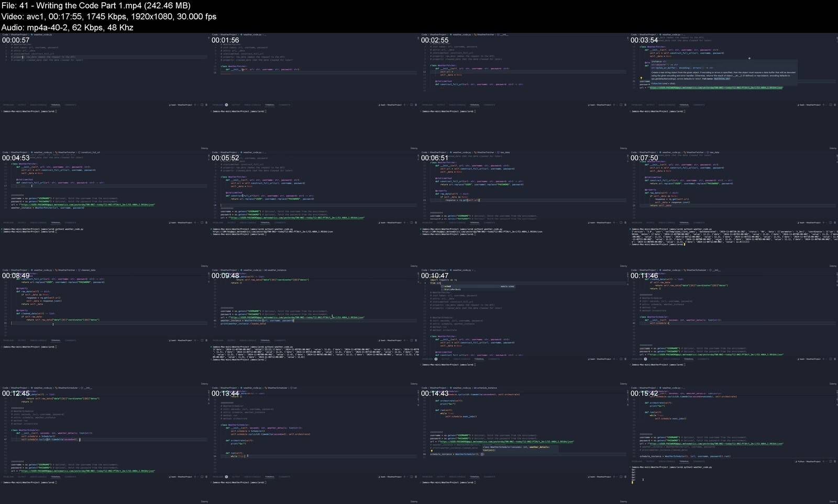The height and width of the screenshot is (504, 838).
Task: Open the frame thumbnail at 00:15:42
Action: (x=733, y=445)
